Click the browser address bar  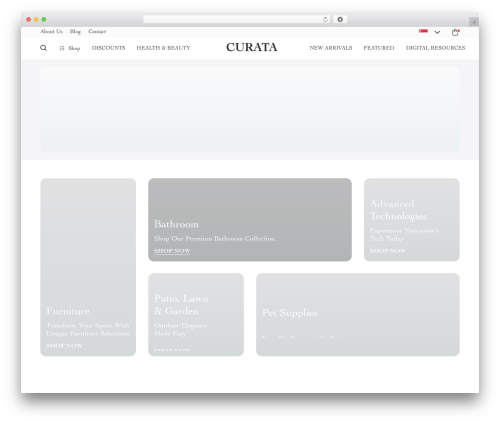[237, 19]
